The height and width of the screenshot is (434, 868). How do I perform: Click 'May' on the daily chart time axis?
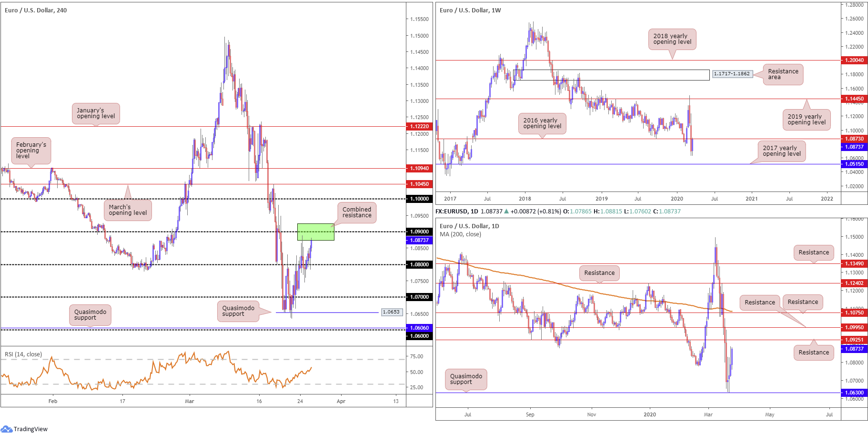(x=770, y=414)
